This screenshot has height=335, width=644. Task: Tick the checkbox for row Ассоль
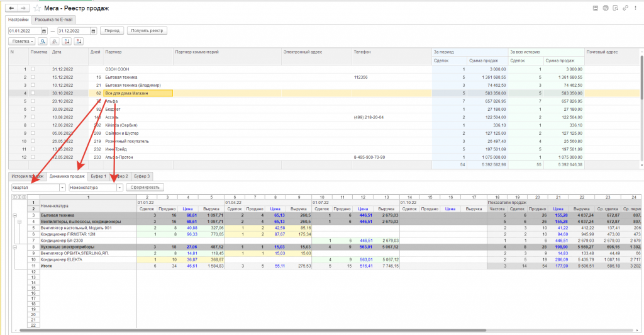(x=33, y=116)
